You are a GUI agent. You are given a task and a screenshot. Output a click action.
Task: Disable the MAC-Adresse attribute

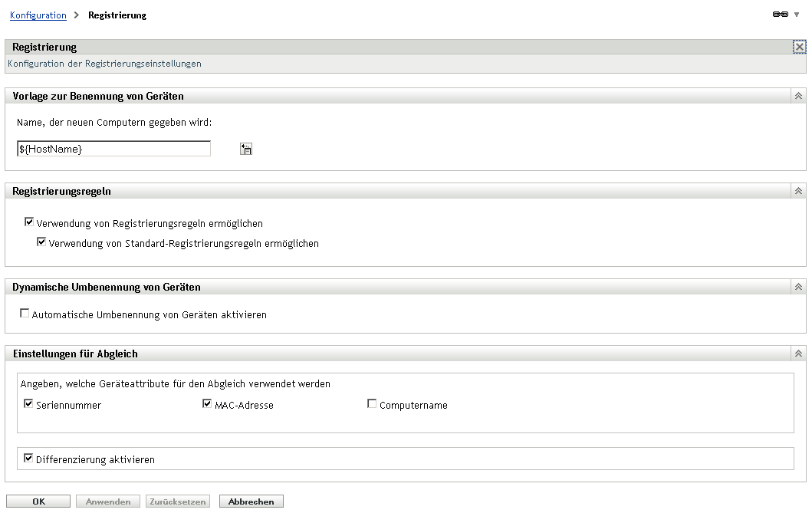[x=206, y=403]
